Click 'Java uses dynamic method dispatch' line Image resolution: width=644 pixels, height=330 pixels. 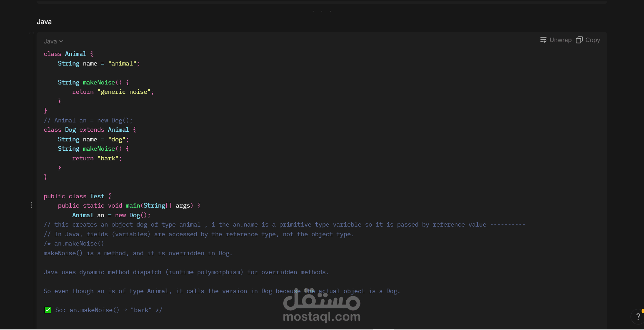pyautogui.click(x=186, y=272)
